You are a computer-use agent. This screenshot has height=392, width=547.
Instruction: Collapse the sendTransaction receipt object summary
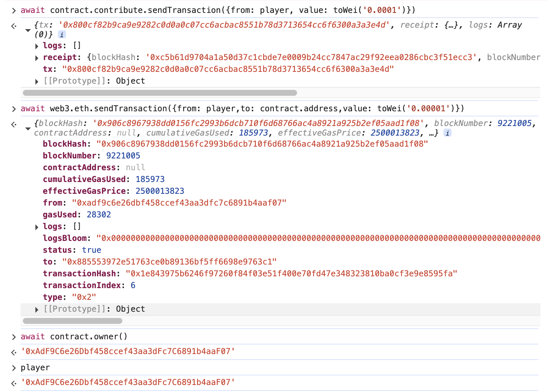[x=28, y=129]
